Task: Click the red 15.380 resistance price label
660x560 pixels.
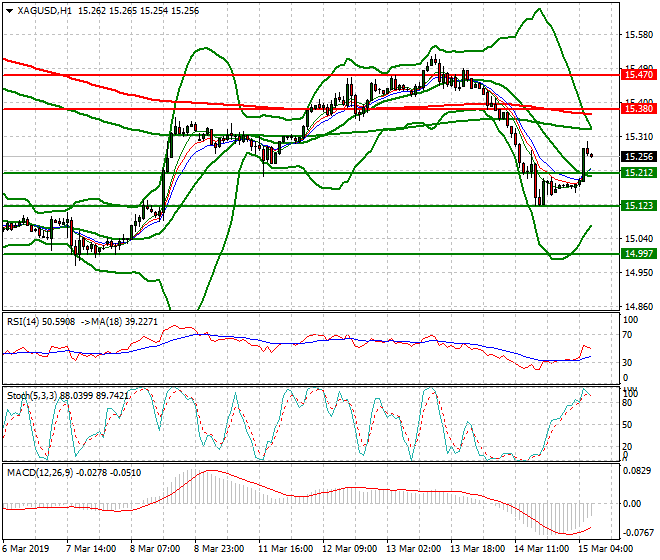Action: point(639,109)
